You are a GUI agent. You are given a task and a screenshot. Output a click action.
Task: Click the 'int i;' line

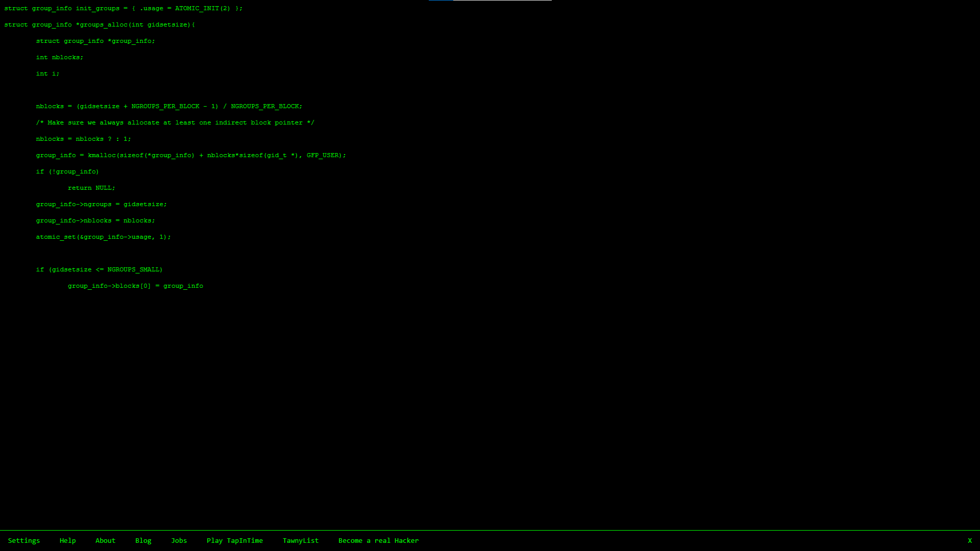click(x=48, y=74)
